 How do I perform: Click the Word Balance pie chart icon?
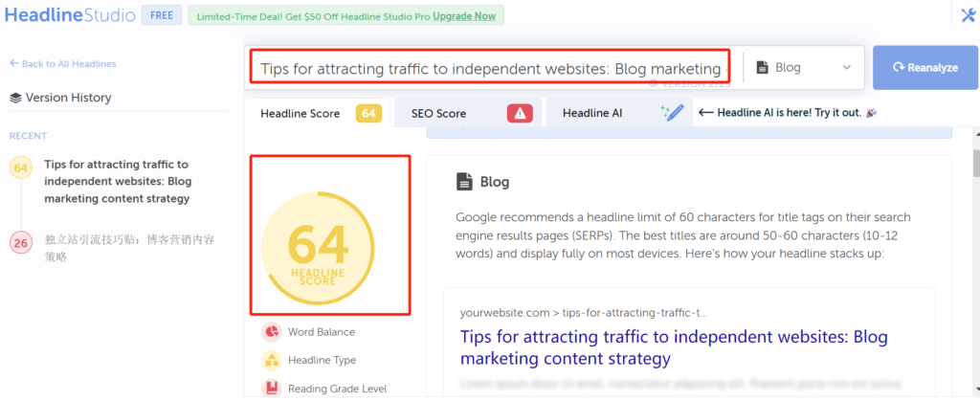pos(272,332)
